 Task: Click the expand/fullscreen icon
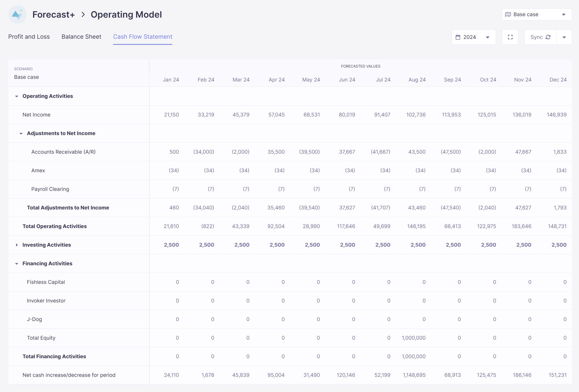510,37
